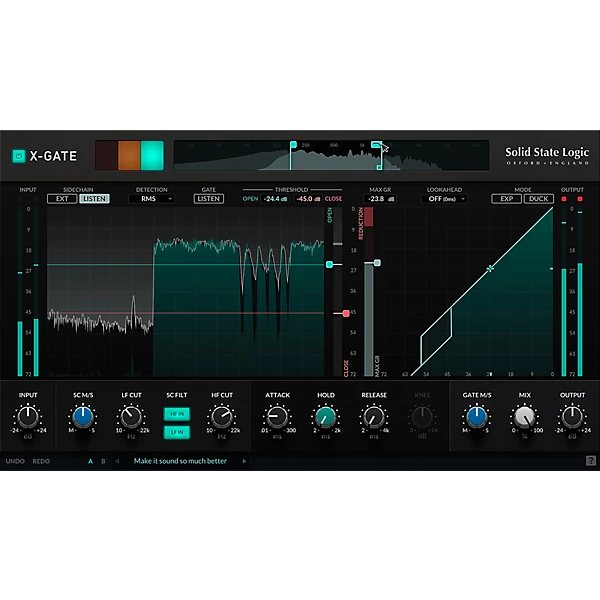Grab the MAX GR slider handle
This screenshot has width=600, height=600.
coord(377,262)
